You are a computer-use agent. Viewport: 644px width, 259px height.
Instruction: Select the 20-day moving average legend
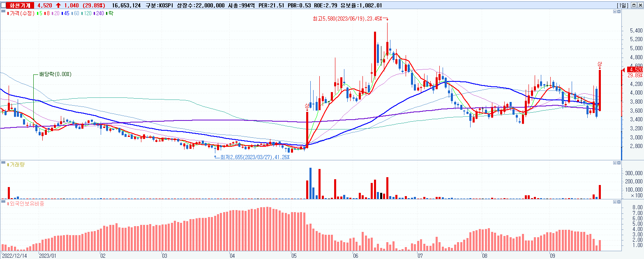(55, 14)
